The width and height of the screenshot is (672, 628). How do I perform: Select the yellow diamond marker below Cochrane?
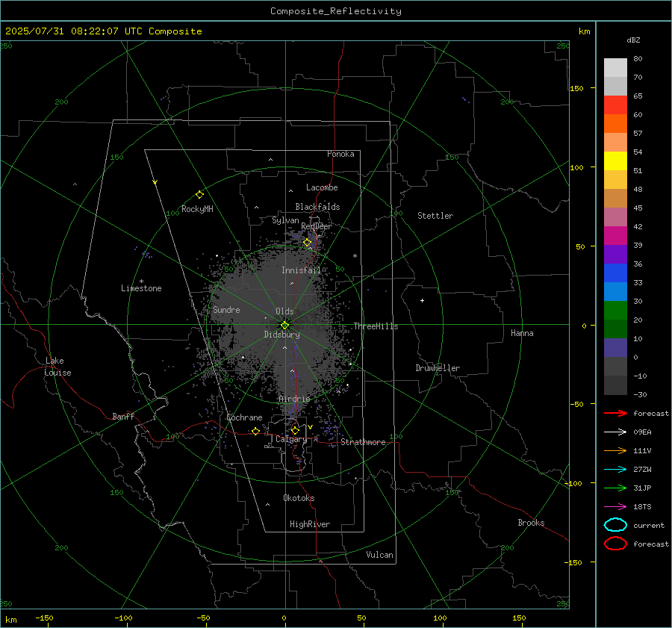coord(256,431)
